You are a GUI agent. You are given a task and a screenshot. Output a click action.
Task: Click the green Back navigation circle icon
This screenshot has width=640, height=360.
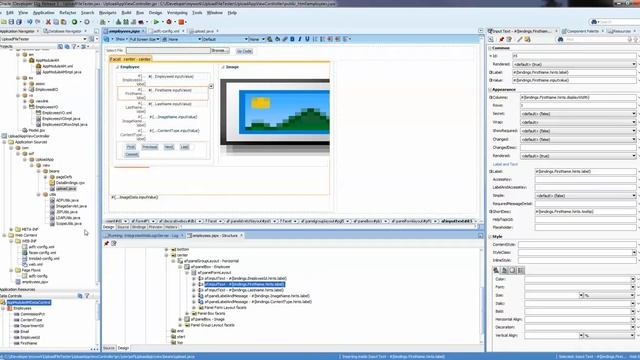pos(74,22)
